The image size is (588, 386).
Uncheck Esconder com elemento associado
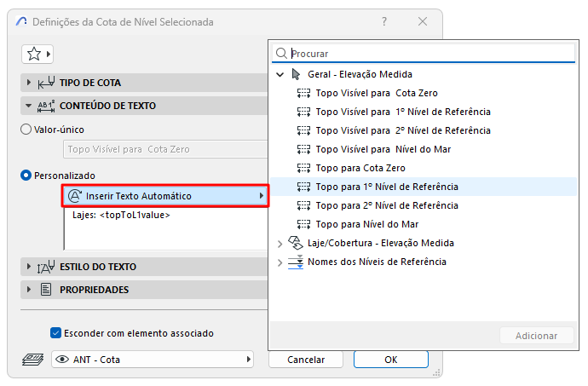click(x=55, y=332)
